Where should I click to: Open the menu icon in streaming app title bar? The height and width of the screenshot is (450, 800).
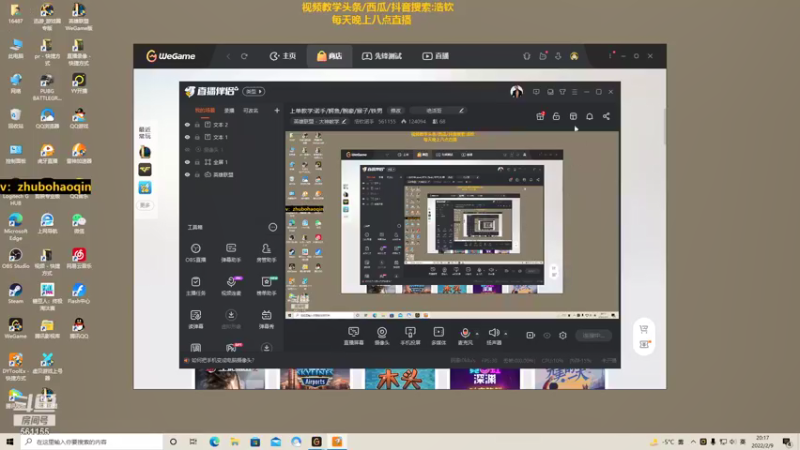tap(575, 92)
